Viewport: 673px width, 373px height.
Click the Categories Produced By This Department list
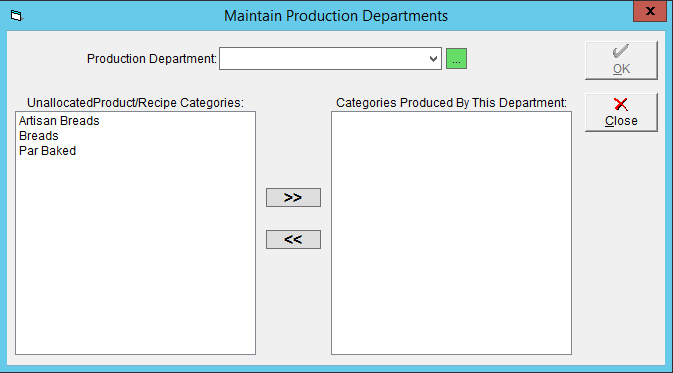(x=451, y=233)
